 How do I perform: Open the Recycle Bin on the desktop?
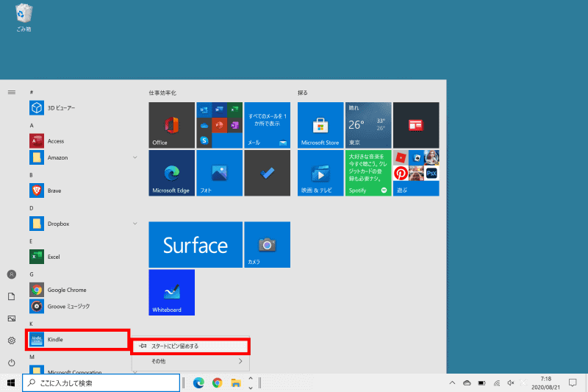(24, 17)
